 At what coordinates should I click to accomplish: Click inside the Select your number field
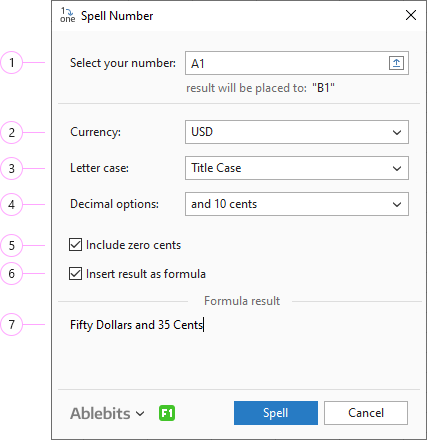pyautogui.click(x=287, y=63)
